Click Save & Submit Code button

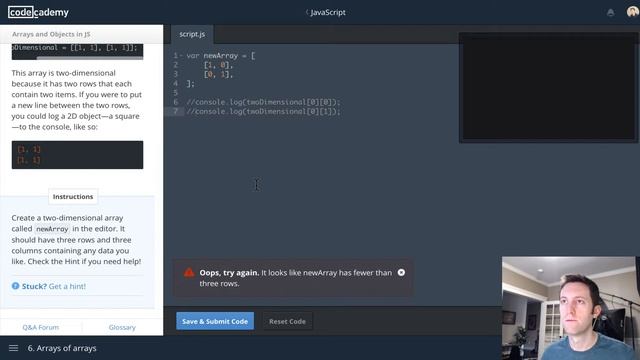pyautogui.click(x=215, y=321)
